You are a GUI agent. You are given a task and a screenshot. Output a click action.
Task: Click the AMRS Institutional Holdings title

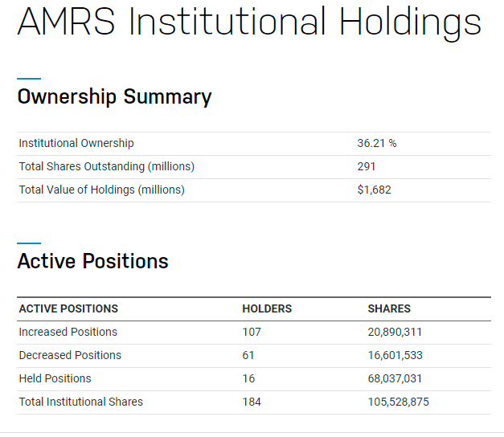pyautogui.click(x=249, y=22)
